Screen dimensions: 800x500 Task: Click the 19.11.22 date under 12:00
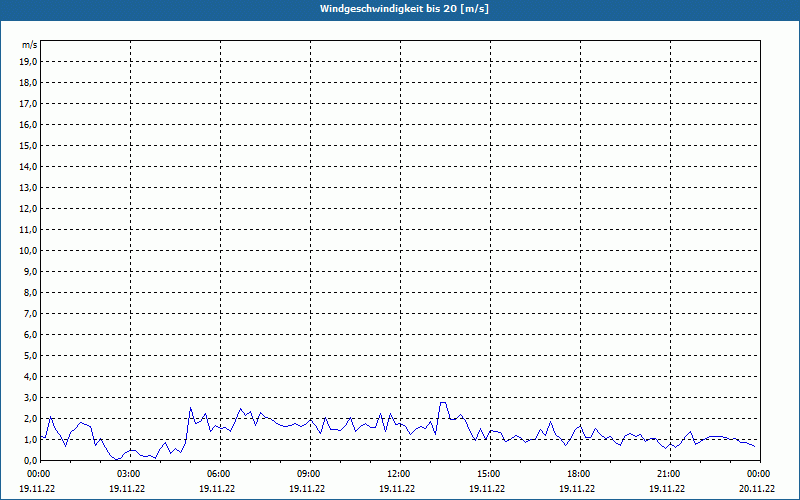pos(398,489)
